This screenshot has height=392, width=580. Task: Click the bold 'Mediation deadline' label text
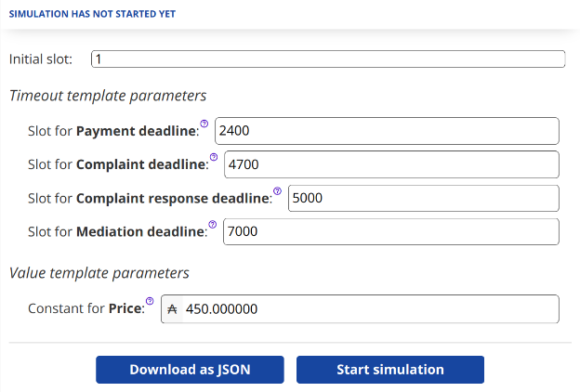click(141, 232)
